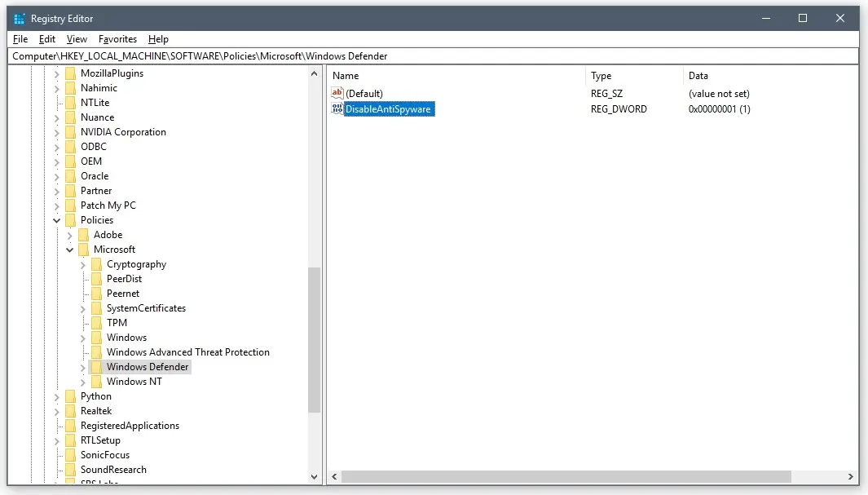Click the registry path address bar

click(x=434, y=56)
